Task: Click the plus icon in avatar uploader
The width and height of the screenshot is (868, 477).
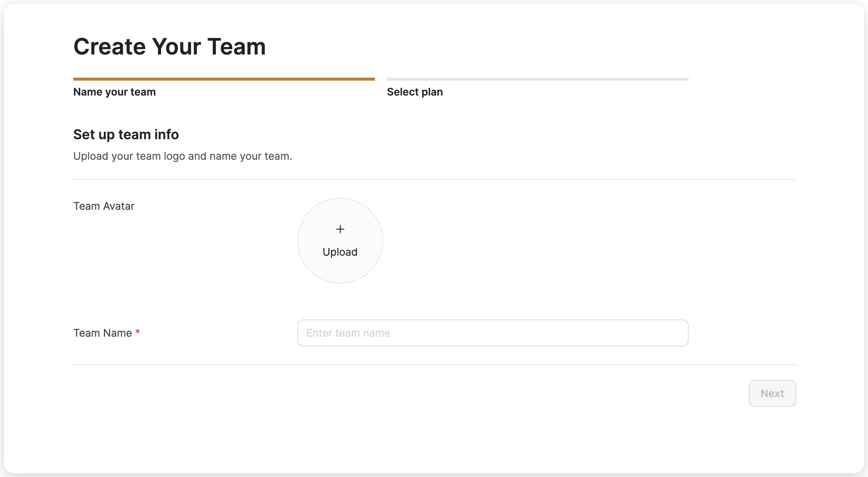Action: [340, 229]
